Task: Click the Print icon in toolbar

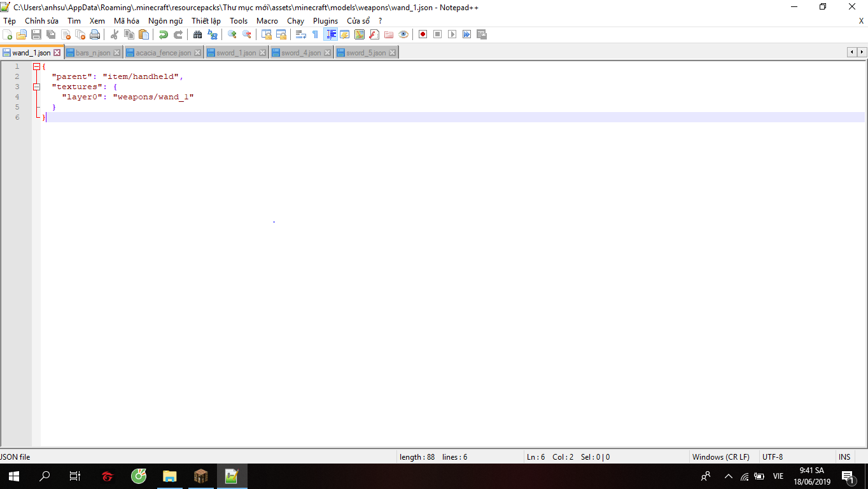Action: click(x=95, y=34)
